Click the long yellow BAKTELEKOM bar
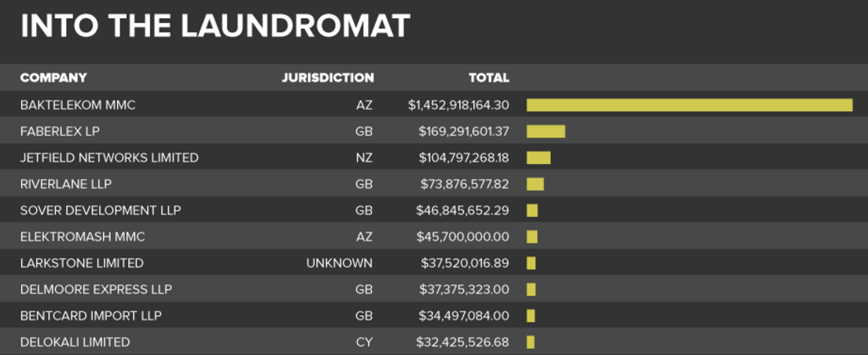The image size is (868, 355). [x=689, y=104]
